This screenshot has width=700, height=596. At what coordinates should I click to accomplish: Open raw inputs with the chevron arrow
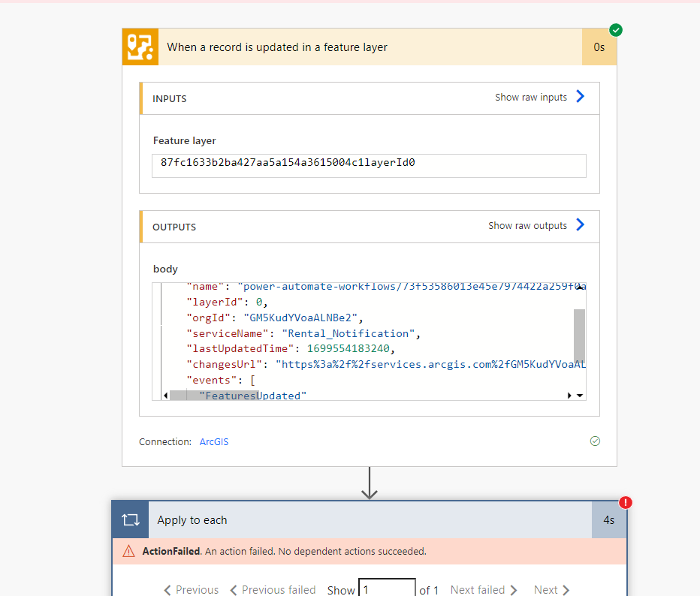[580, 96]
